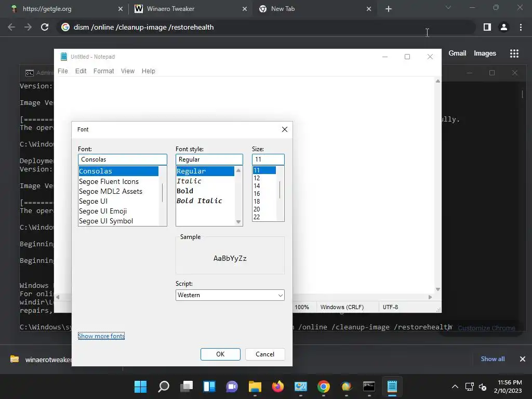The width and height of the screenshot is (532, 399).
Task: Switch to the New Tab tab
Action: 314,9
